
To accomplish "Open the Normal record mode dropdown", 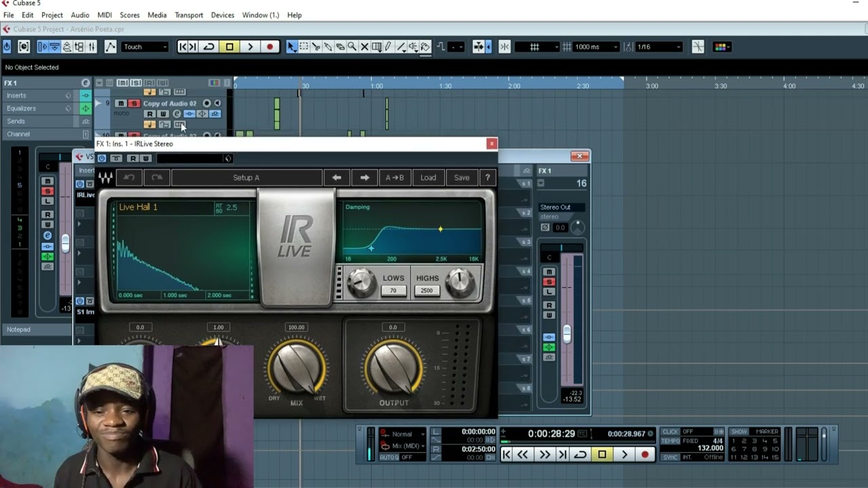I will (x=407, y=434).
